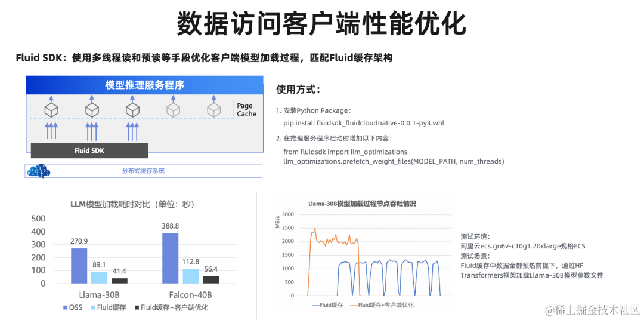Click the rightmost gray cube icon in Page Cache

pos(213,110)
